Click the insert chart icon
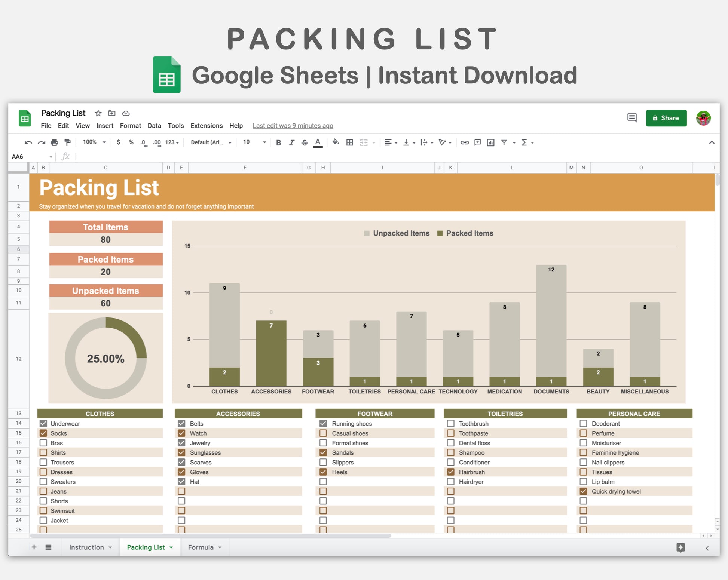728x580 pixels. pyautogui.click(x=490, y=142)
